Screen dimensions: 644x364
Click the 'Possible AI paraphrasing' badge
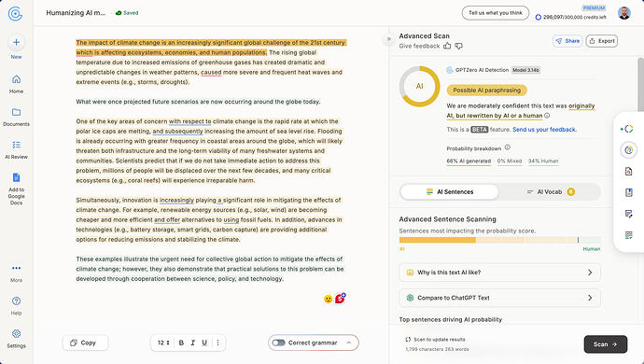pos(486,90)
